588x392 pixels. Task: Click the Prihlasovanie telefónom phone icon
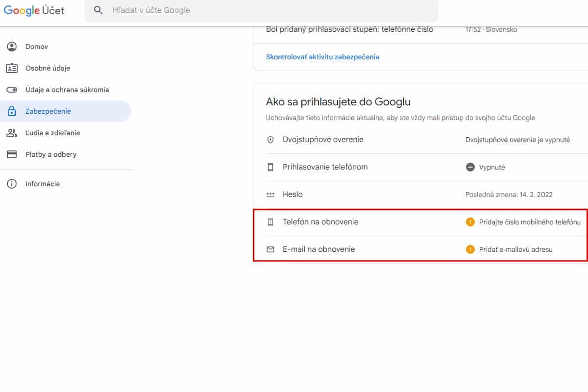pos(270,167)
